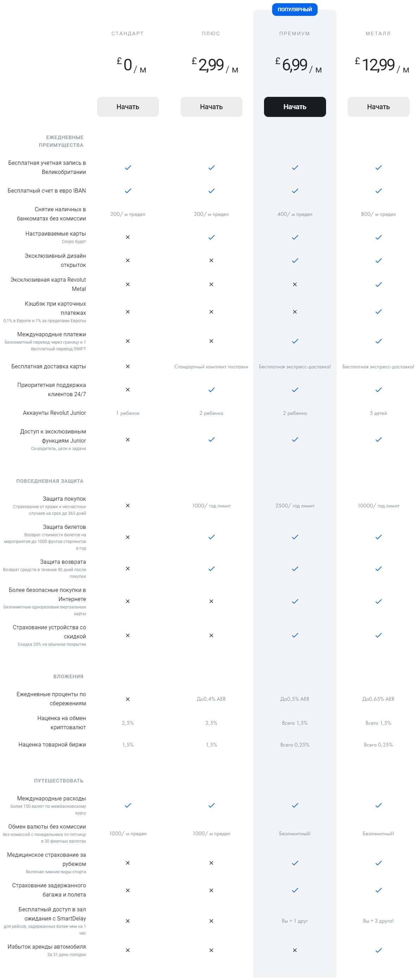Click Премиум checkmark for Медицинское страхование за рубежом

tap(295, 863)
